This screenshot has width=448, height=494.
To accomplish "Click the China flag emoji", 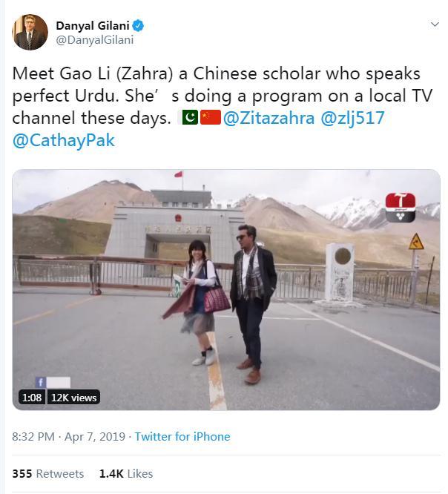I will tap(211, 117).
